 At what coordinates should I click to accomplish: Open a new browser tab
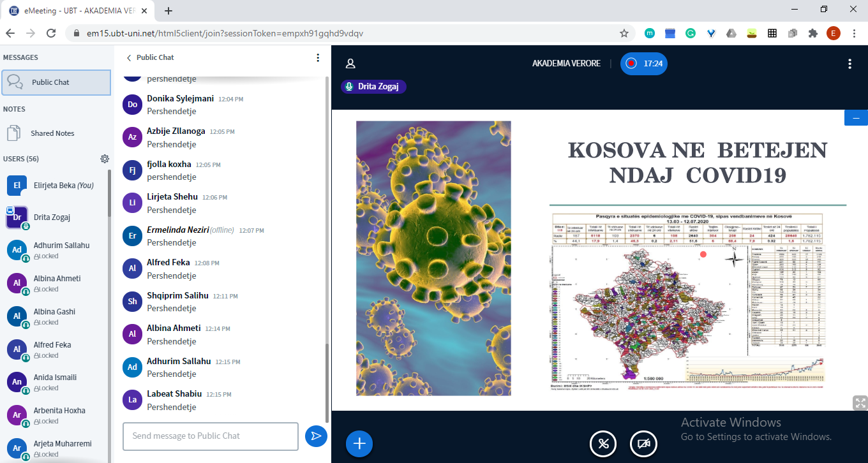point(168,11)
